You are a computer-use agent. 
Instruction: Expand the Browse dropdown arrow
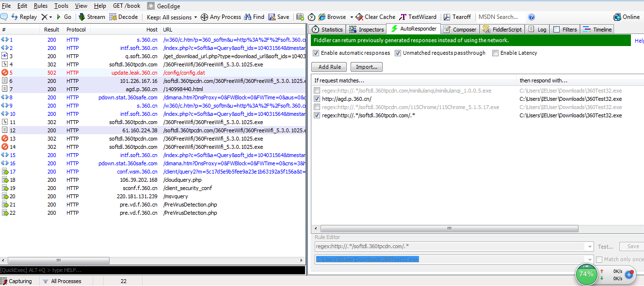point(351,17)
